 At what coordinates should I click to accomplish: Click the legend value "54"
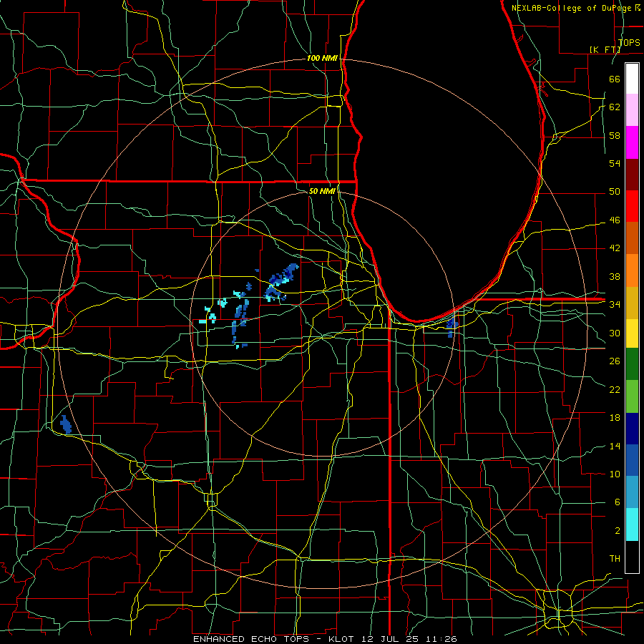pos(615,163)
